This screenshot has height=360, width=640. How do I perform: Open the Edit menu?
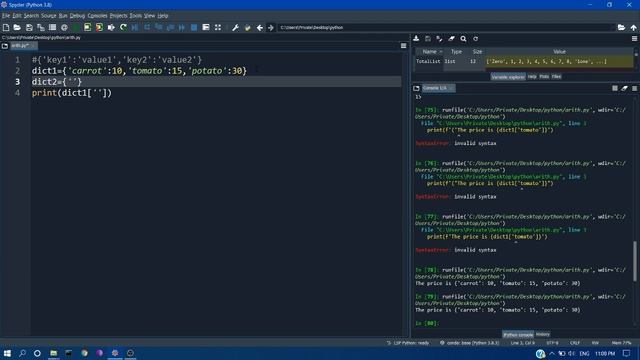17,16
